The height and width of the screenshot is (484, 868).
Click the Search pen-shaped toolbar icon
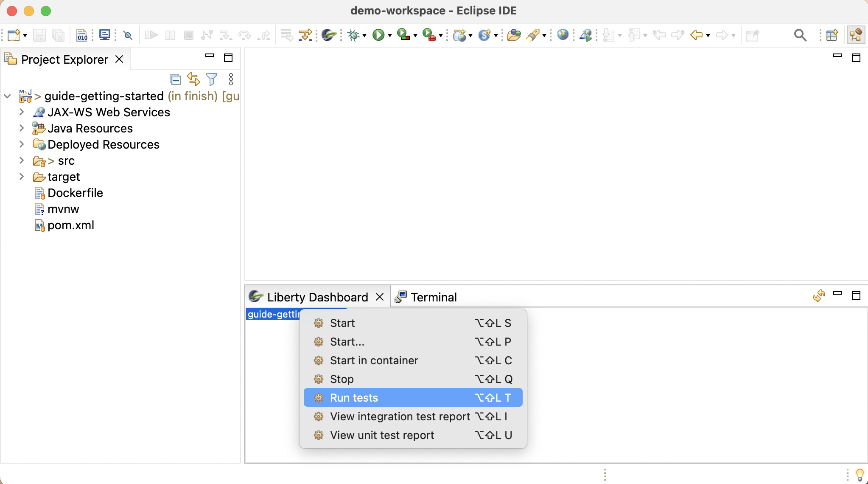coord(533,35)
